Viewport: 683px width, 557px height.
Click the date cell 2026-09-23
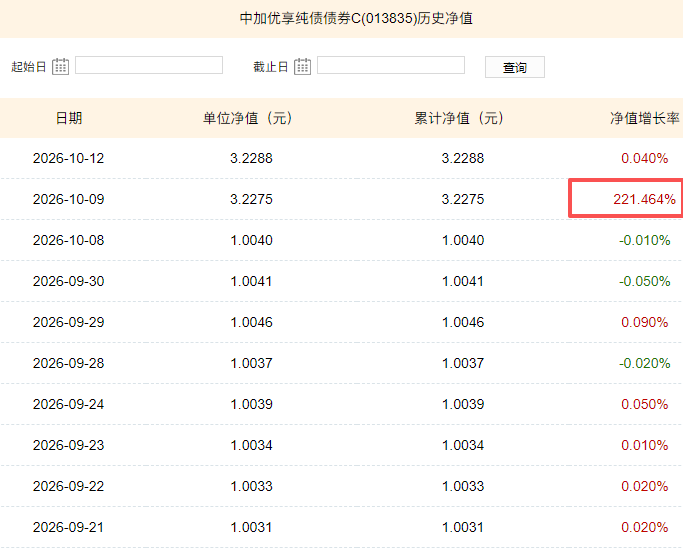68,445
